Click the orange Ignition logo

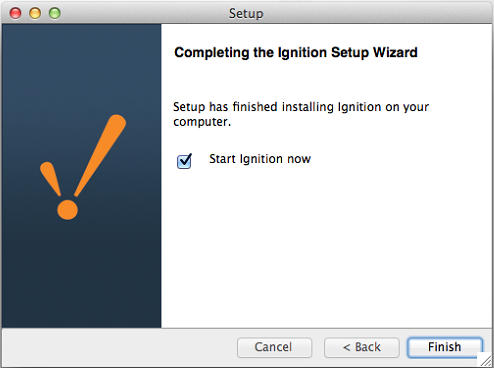point(83,167)
